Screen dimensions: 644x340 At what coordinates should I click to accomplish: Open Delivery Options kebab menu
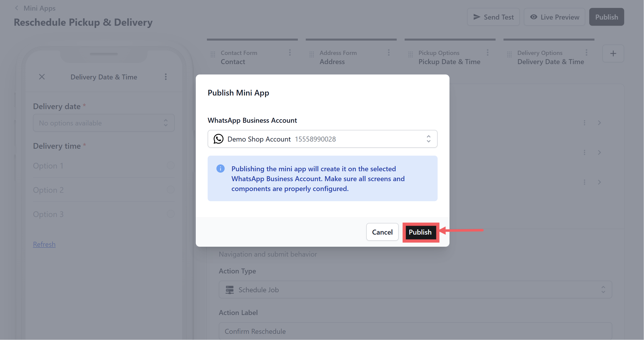[x=586, y=53]
